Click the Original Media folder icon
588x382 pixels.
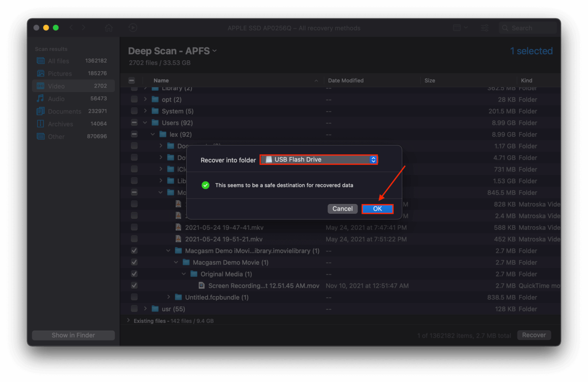[194, 274]
